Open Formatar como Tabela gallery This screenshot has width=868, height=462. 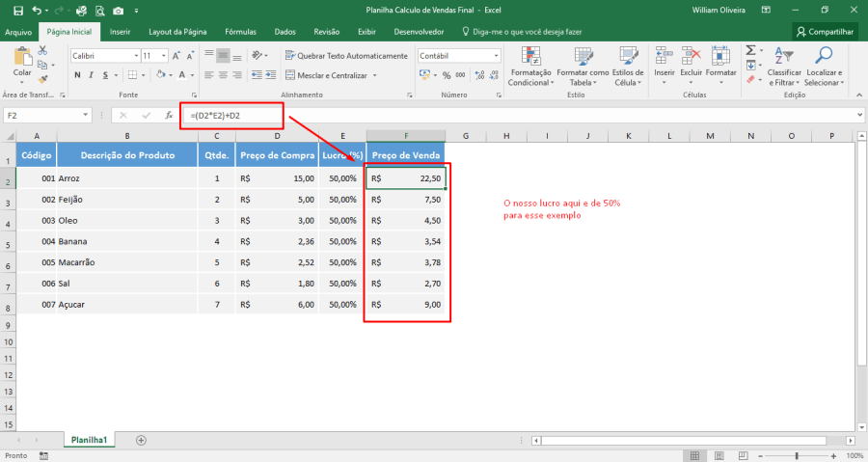[583, 67]
